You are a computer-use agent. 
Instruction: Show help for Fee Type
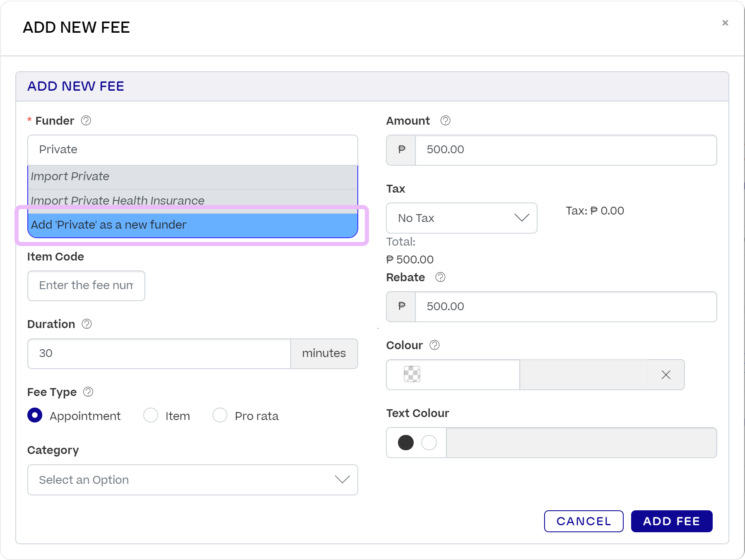(88, 392)
